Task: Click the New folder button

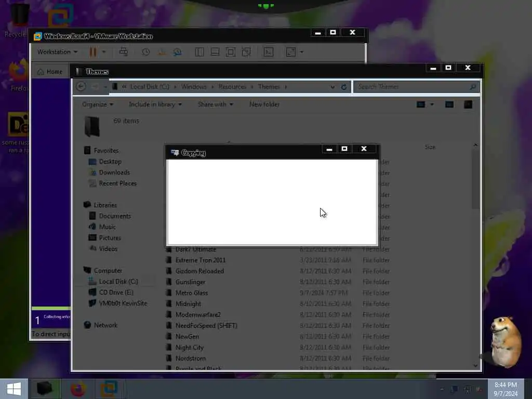Action: point(264,104)
